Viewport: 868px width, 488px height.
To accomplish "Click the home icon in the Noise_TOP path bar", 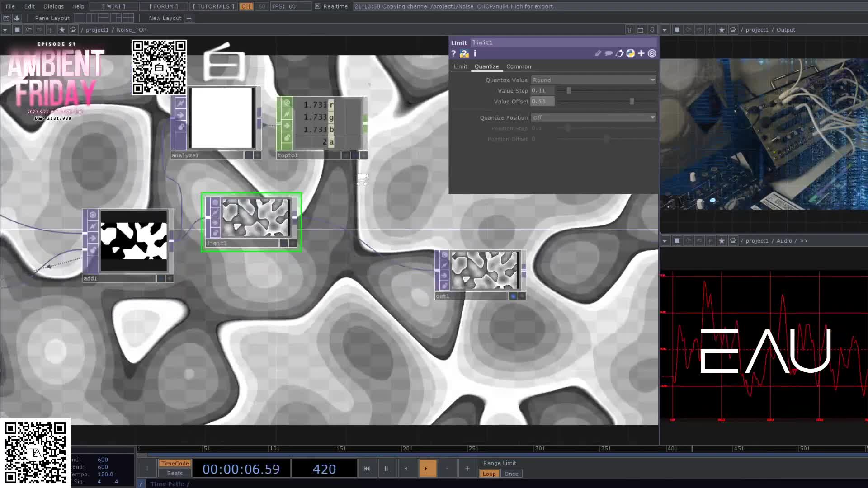I will pyautogui.click(x=73, y=30).
